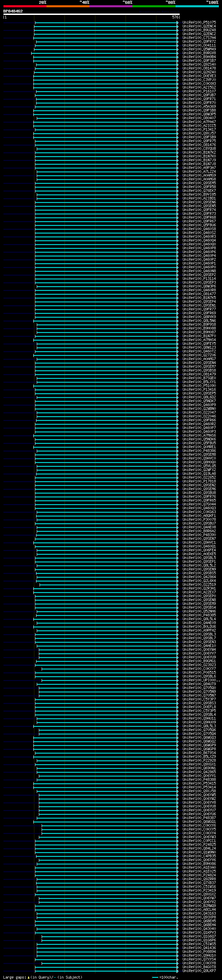Click the alignment bar for UniRef100_Q9SBU7
The image size is (222, 980).
pyautogui.click(x=106, y=524)
